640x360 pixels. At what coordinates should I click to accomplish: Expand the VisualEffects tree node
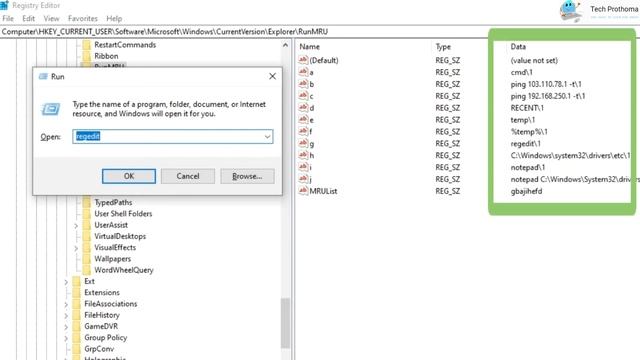pyautogui.click(x=76, y=248)
